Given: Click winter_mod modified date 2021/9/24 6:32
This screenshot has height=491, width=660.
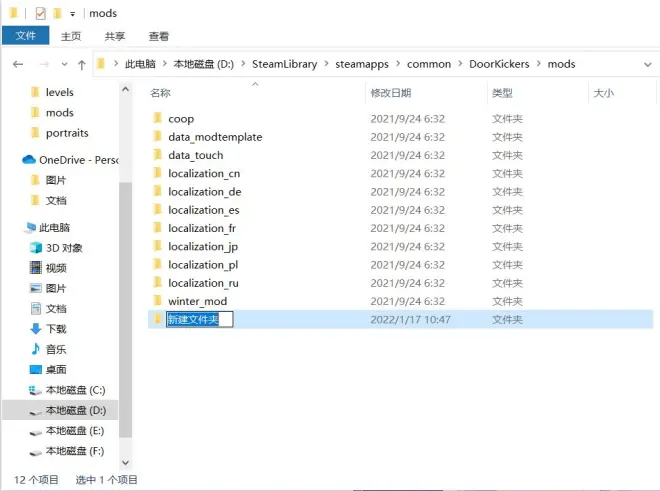Looking at the screenshot, I should pyautogui.click(x=407, y=301).
